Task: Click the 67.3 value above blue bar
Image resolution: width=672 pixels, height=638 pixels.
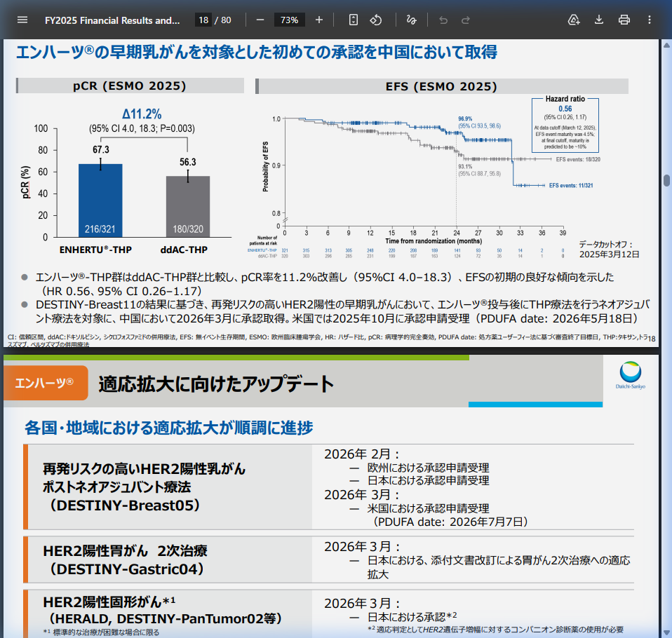Action: click(101, 149)
